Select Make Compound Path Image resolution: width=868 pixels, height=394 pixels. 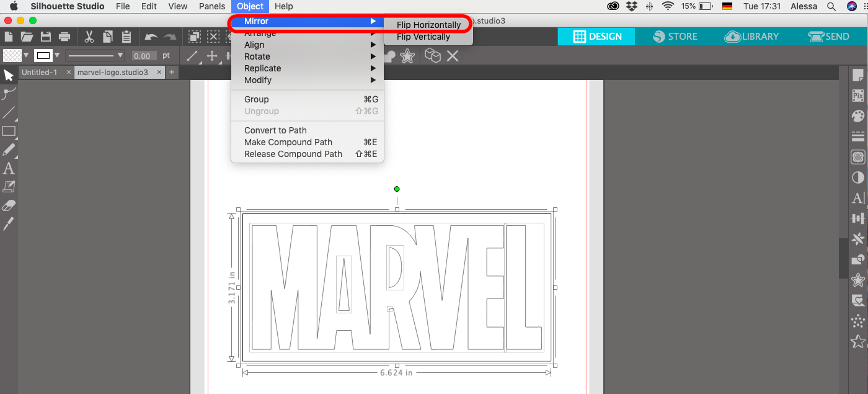(308, 142)
